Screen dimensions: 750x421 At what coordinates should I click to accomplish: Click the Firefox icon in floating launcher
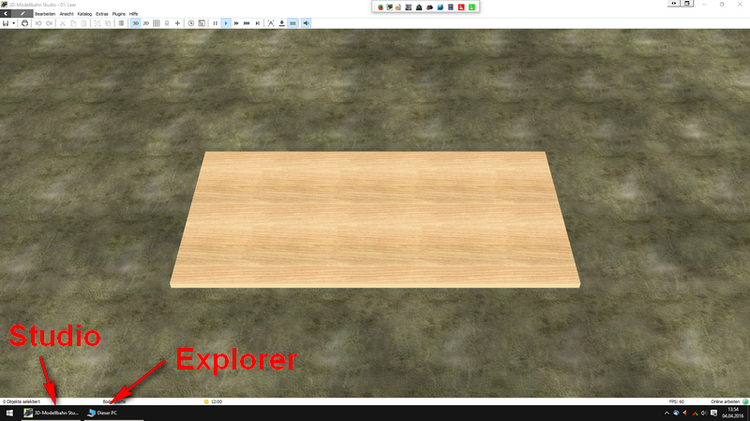coord(381,7)
